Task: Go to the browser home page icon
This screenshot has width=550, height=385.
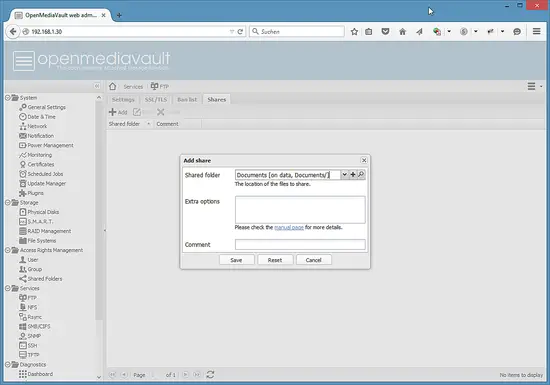Action: click(x=402, y=32)
